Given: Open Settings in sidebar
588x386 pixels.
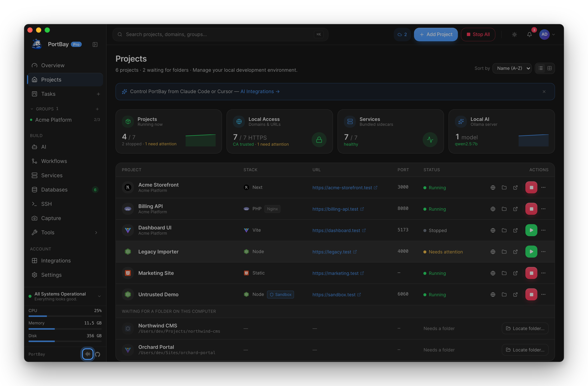Looking at the screenshot, I should click(x=65, y=275).
